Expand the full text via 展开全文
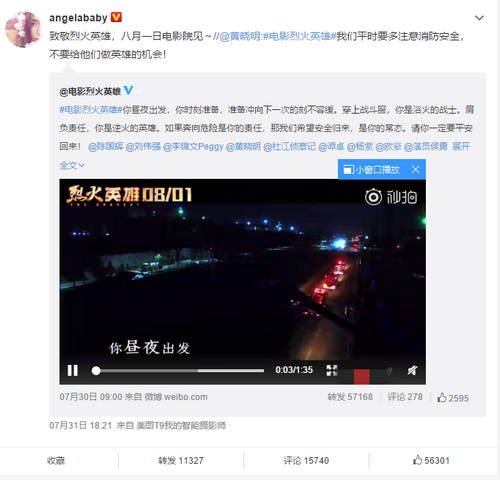500x480 pixels. click(x=461, y=146)
